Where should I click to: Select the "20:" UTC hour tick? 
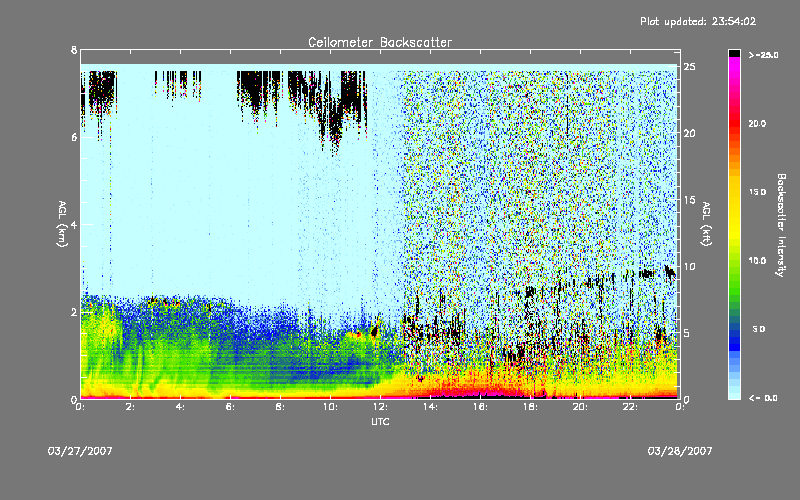point(581,407)
